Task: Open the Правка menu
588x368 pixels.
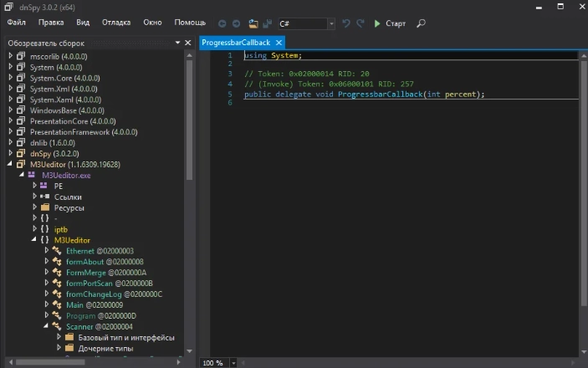Action: (x=51, y=23)
